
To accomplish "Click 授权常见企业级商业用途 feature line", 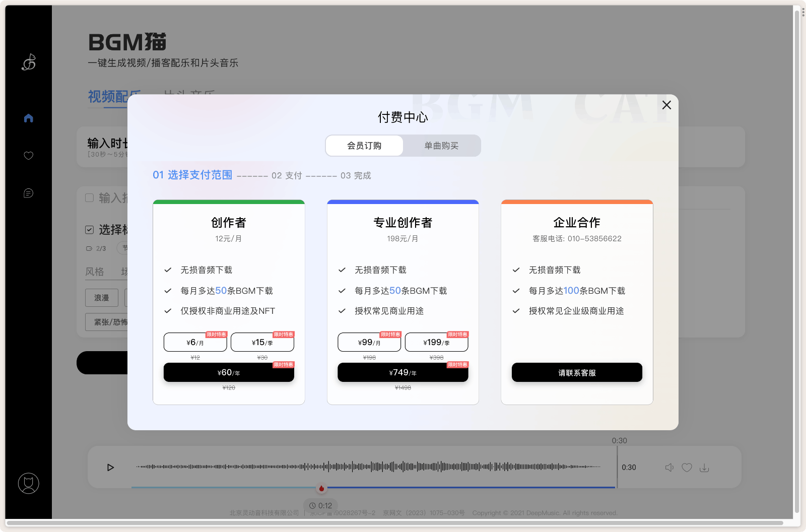I will click(x=576, y=311).
